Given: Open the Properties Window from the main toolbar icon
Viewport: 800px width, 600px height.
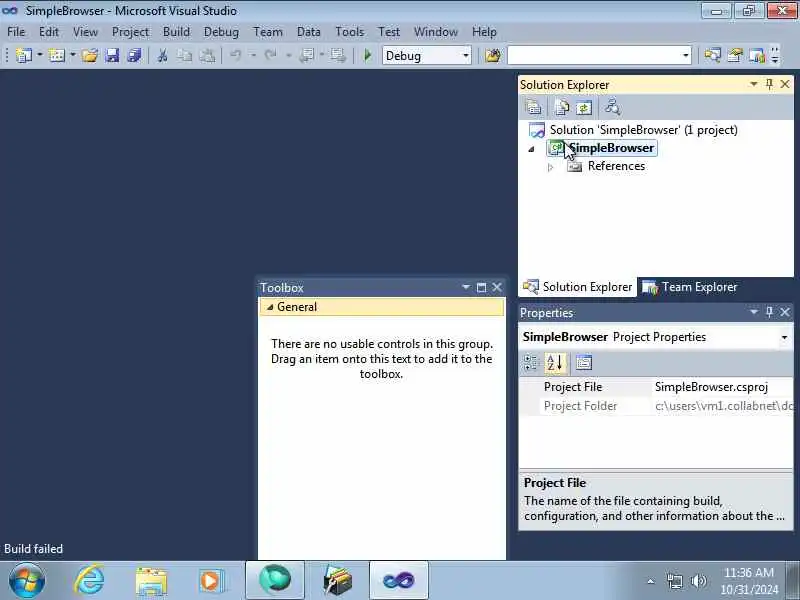Looking at the screenshot, I should (735, 55).
